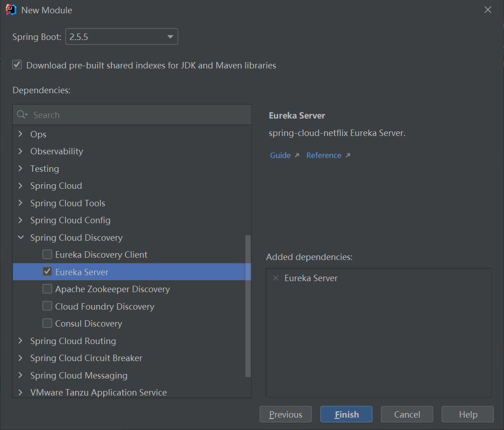This screenshot has width=504, height=430.
Task: Open the Eureka Server Guide link
Action: [x=281, y=155]
